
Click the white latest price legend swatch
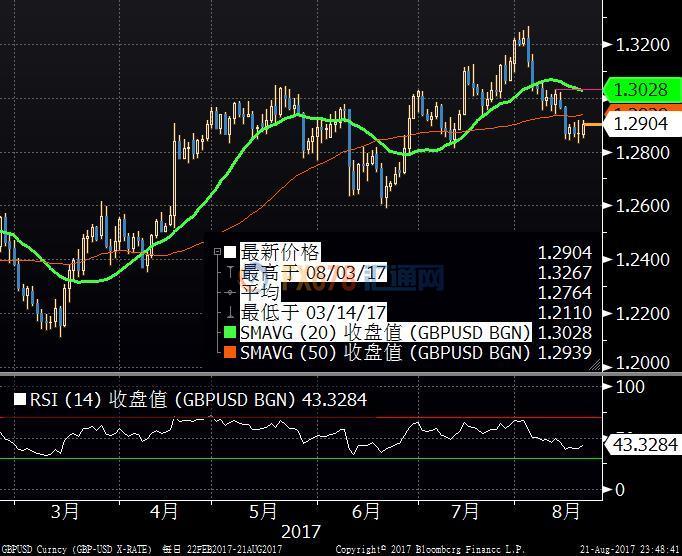230,252
